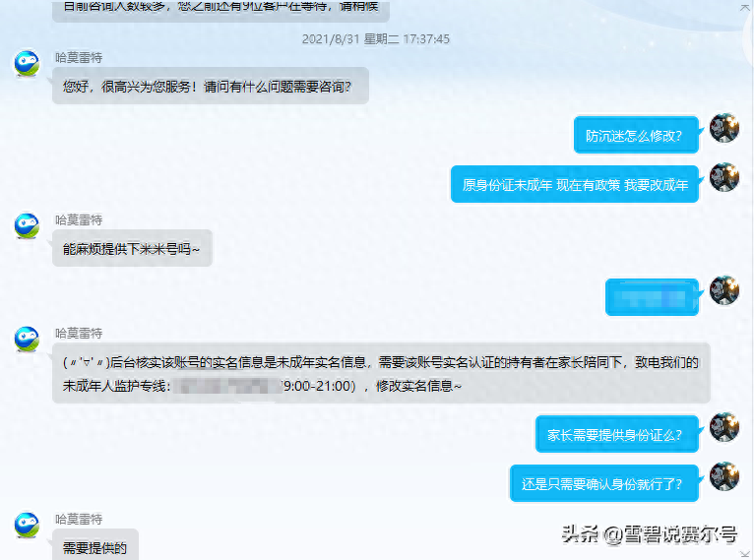Click the 原身份证未成年 现在有政策 message bubble

click(x=575, y=185)
